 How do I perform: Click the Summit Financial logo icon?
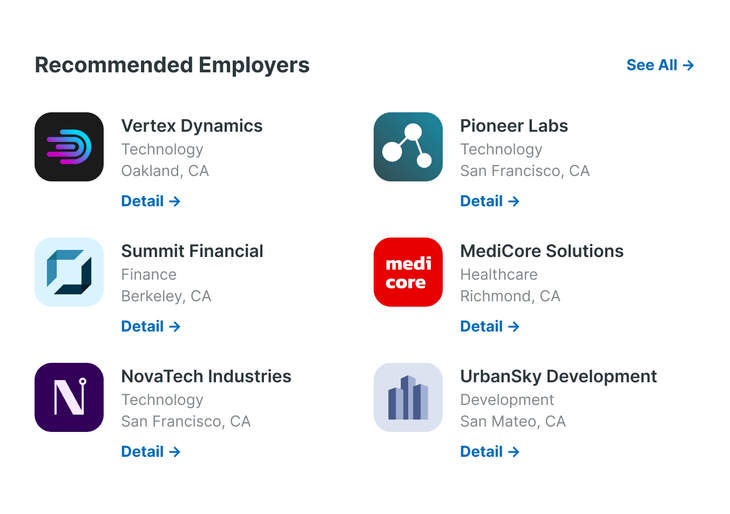[69, 272]
